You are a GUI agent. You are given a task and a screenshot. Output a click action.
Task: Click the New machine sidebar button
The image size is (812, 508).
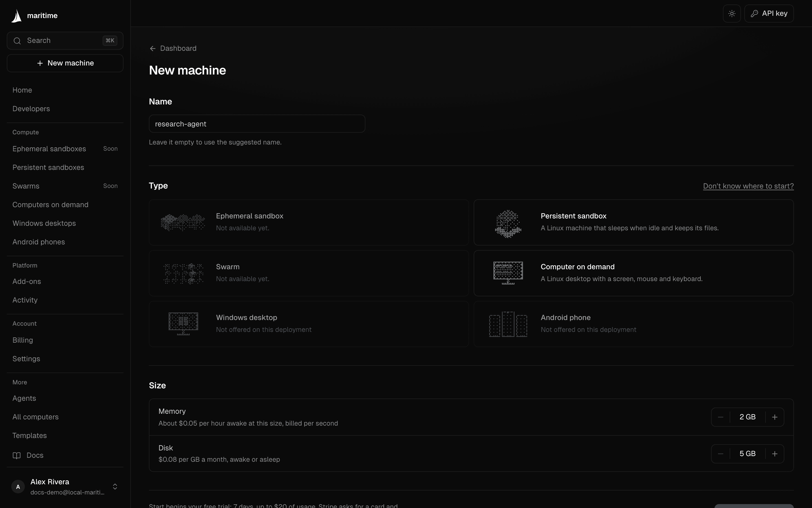point(65,63)
